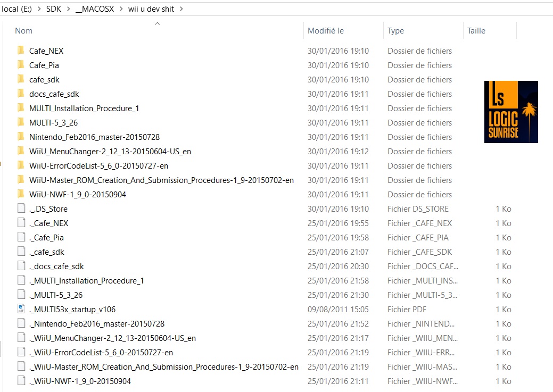The image size is (553, 392).
Task: Click the cafe_sdk folder icon
Action: [21, 79]
